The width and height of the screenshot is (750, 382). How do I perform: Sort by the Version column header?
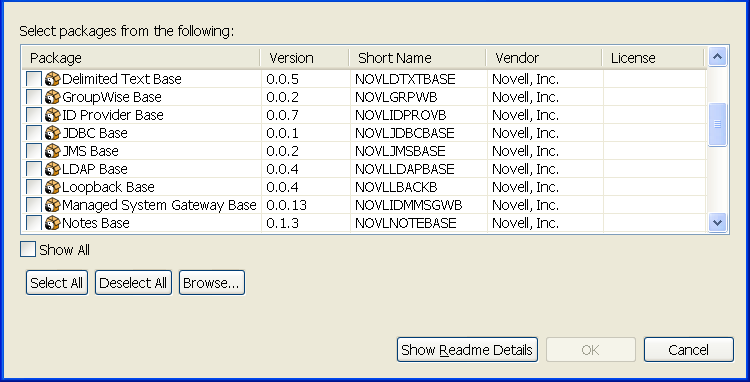(305, 58)
